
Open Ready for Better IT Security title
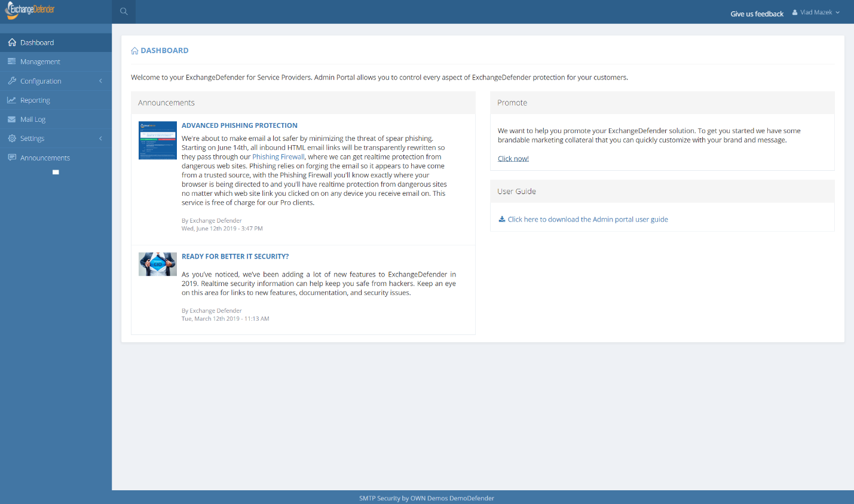coord(235,256)
